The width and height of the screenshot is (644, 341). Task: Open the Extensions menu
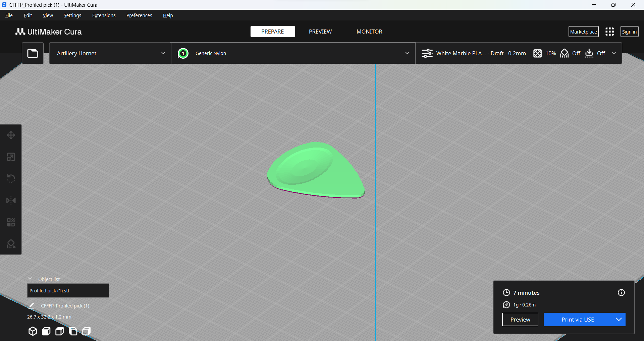104,15
